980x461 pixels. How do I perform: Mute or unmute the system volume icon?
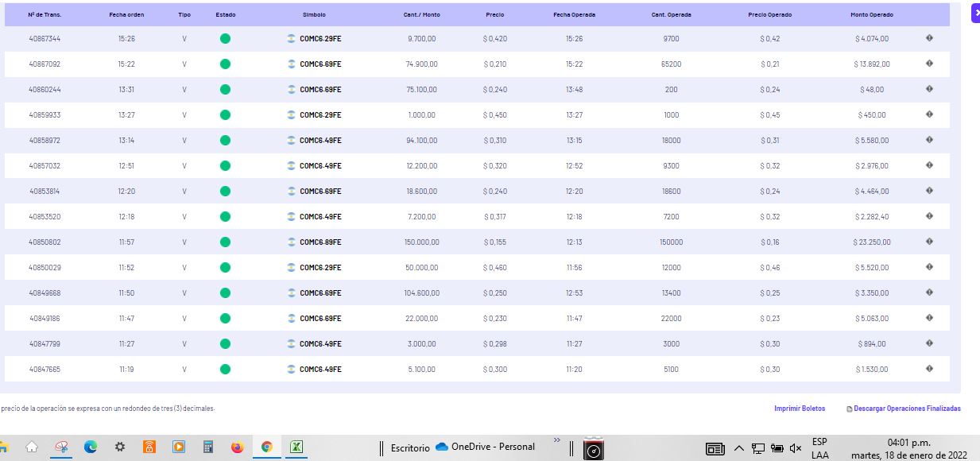point(796,449)
